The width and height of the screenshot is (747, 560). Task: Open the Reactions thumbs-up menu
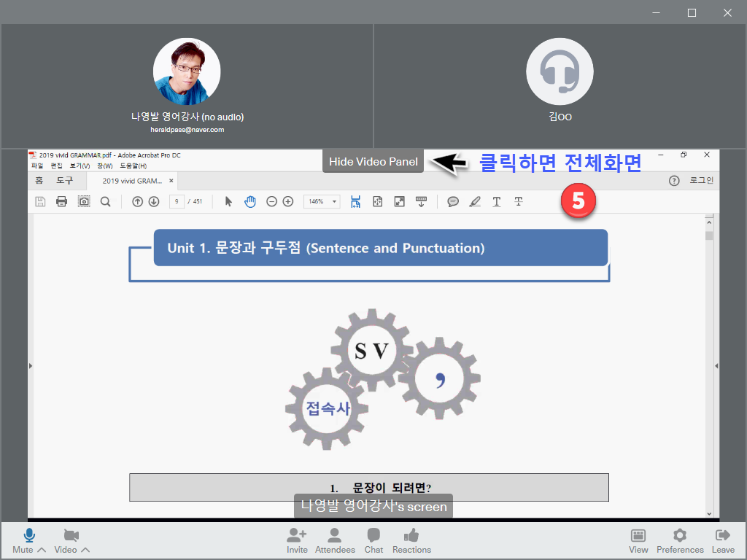[x=411, y=536]
